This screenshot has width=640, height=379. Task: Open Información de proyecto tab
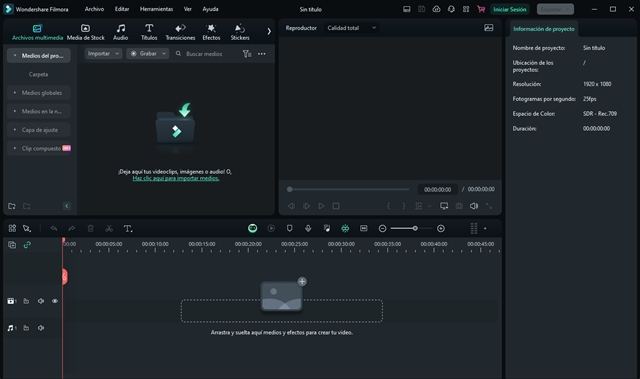click(544, 29)
